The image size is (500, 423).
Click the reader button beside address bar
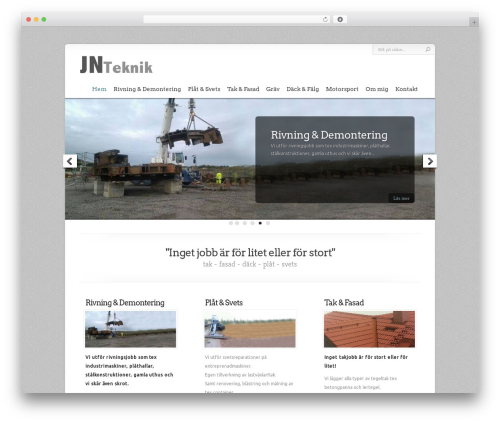[340, 19]
